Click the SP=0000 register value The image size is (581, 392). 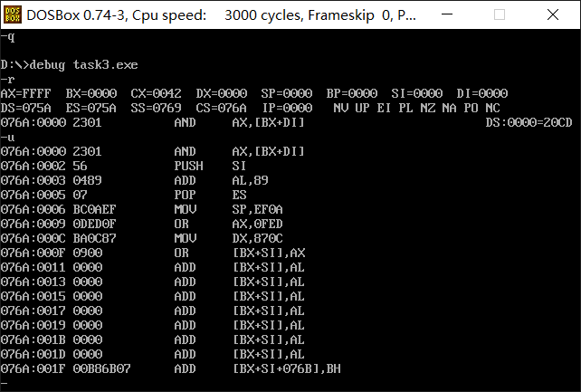(286, 93)
